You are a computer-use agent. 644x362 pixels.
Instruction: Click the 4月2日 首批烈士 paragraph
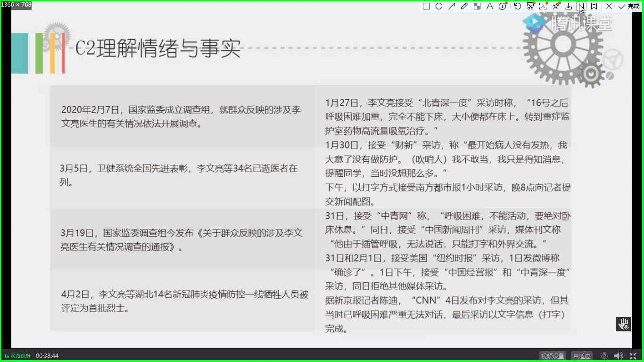185,302
